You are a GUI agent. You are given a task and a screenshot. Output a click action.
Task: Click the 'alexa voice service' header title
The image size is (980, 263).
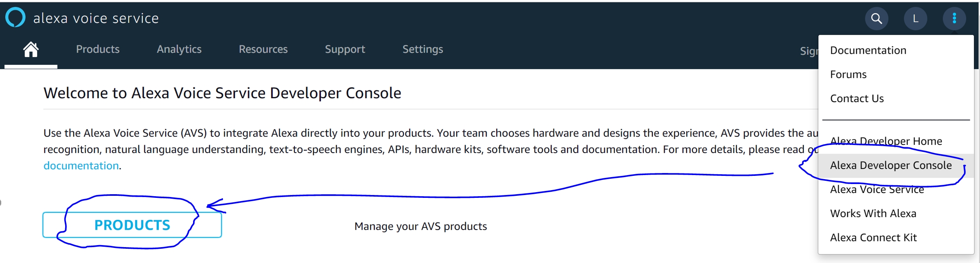[96, 18]
